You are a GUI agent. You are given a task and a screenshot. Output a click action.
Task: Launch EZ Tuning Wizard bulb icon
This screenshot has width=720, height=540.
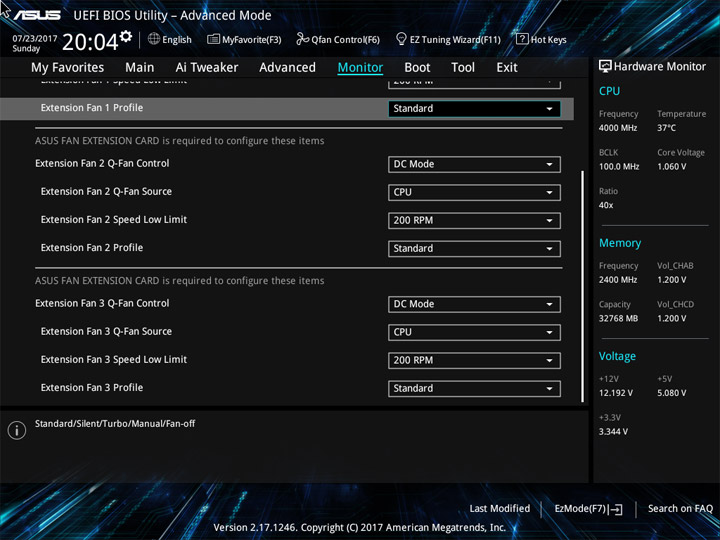pyautogui.click(x=401, y=39)
